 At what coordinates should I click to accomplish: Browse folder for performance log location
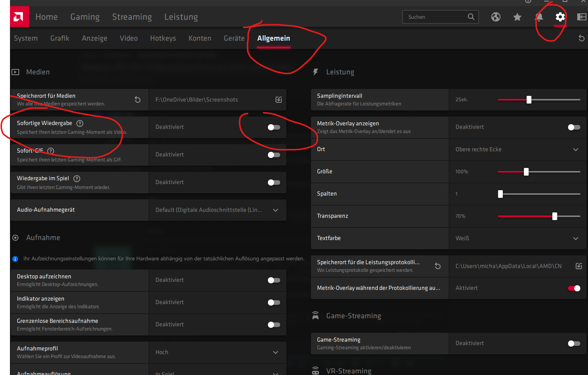[579, 266]
